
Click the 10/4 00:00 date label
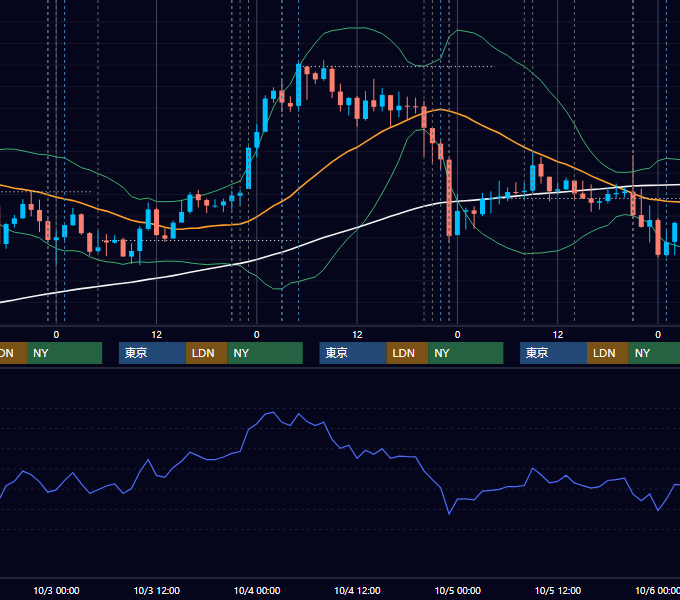257,590
